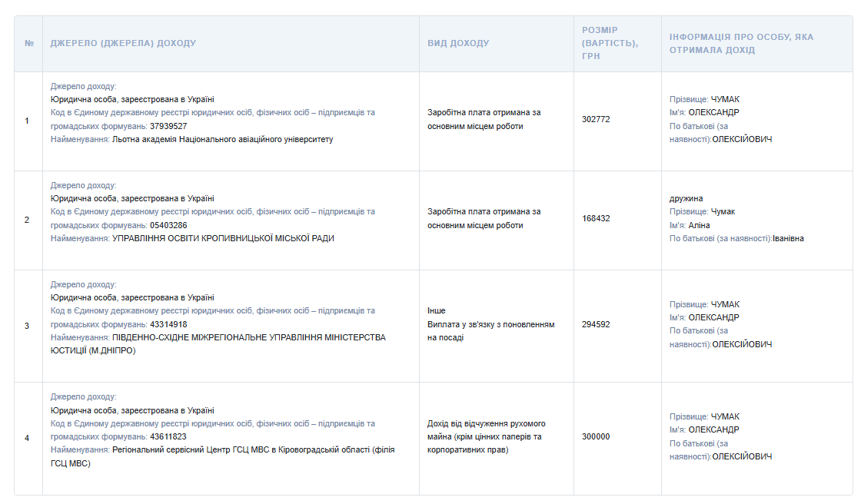Image resolution: width=861 pixels, height=504 pixels.
Task: Select "Виплата у зв'язку з поновленням" income type
Action: [x=490, y=324]
